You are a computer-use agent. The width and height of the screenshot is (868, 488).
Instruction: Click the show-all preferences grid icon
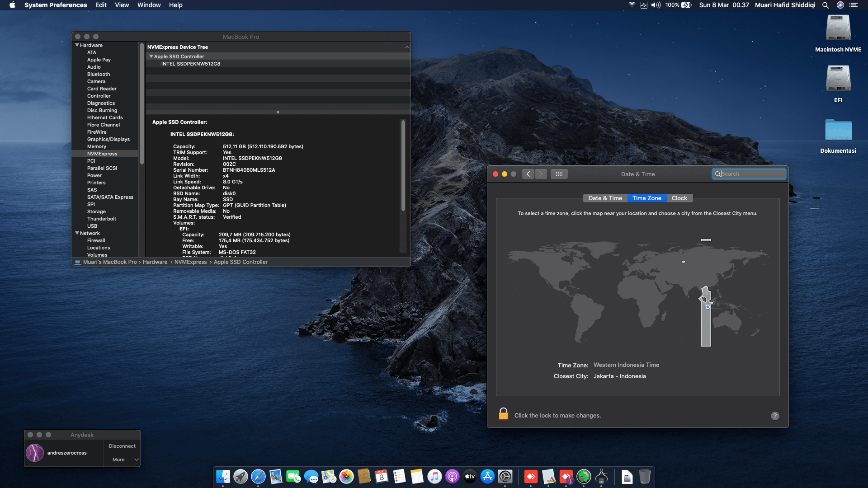tap(559, 174)
